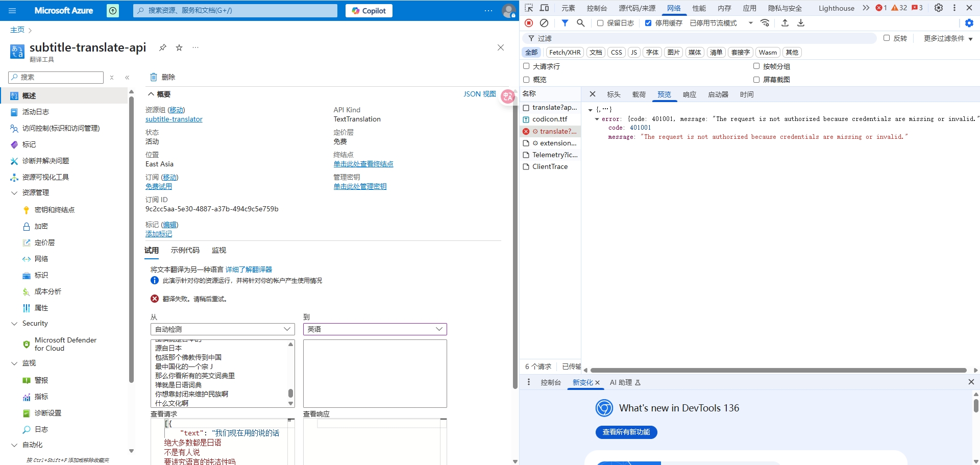Open drawer three-dot menu beside 控制台
The height and width of the screenshot is (465, 980).
click(528, 382)
